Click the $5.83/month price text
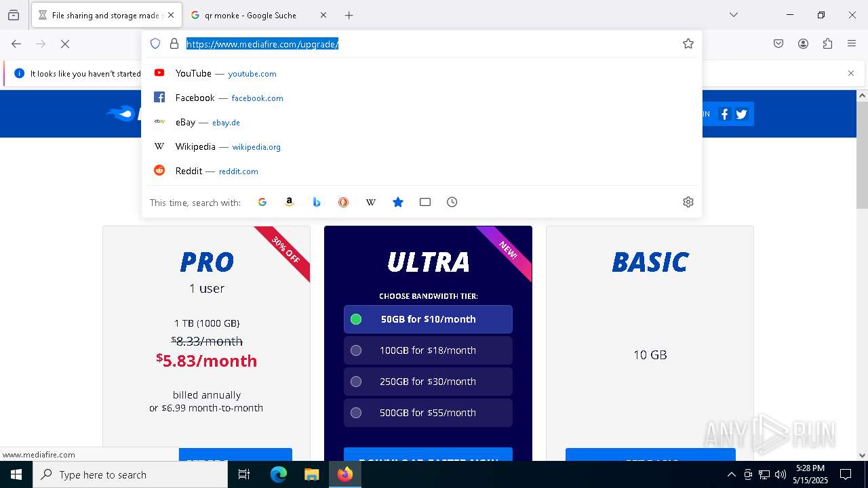This screenshot has width=868, height=488. 206,361
